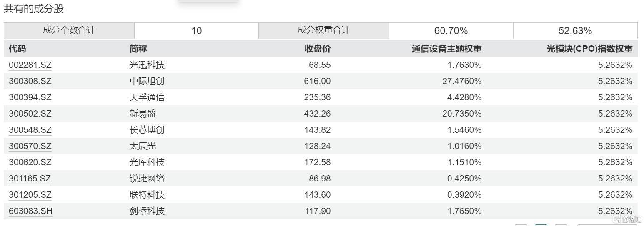Select the 新易盛 name cell
This screenshot has height=226, width=644.
[x=143, y=114]
